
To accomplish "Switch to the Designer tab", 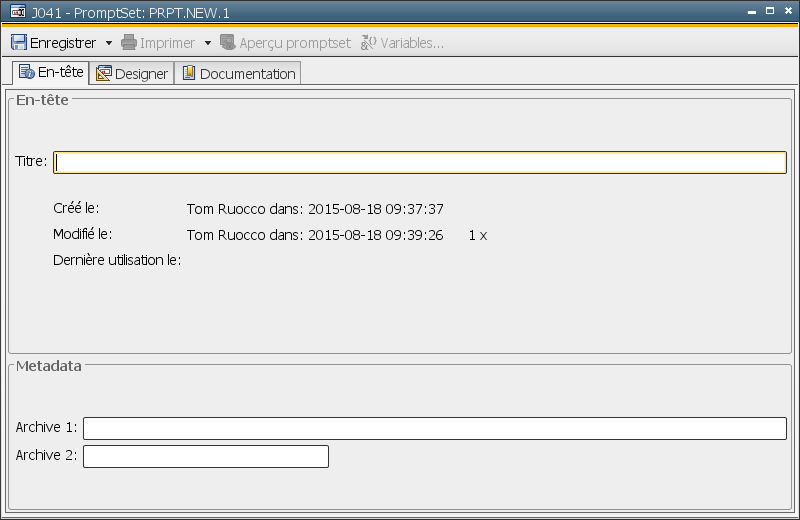I will 132,73.
